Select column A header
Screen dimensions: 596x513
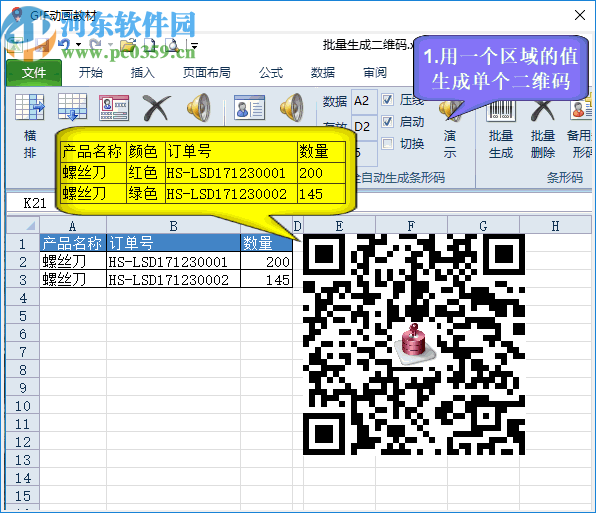tap(73, 226)
